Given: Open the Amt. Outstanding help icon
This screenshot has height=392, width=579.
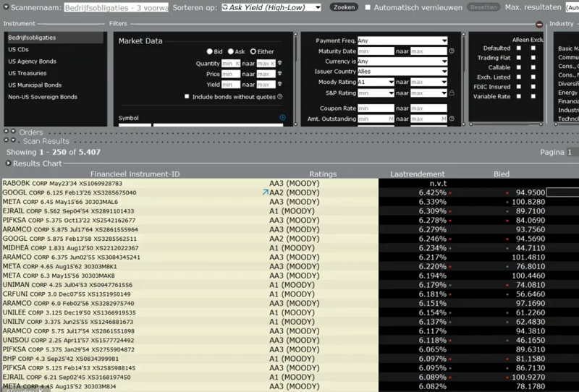Looking at the screenshot, I should click(x=452, y=119).
